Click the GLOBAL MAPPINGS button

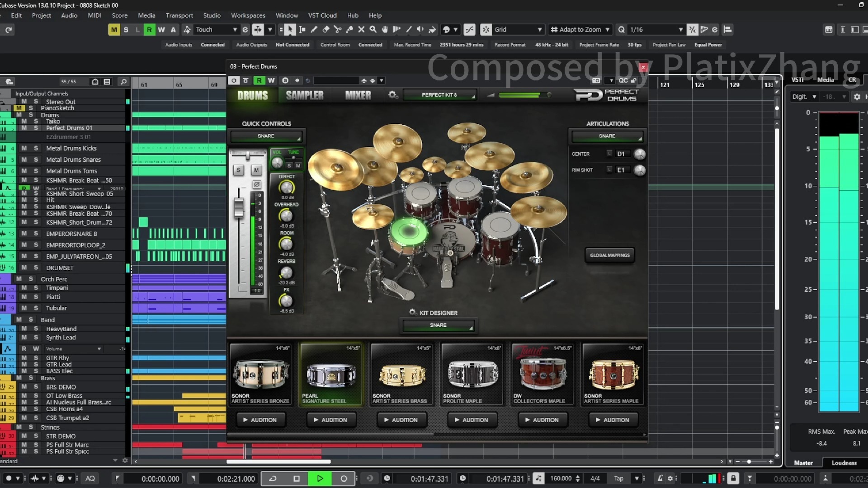tap(610, 255)
